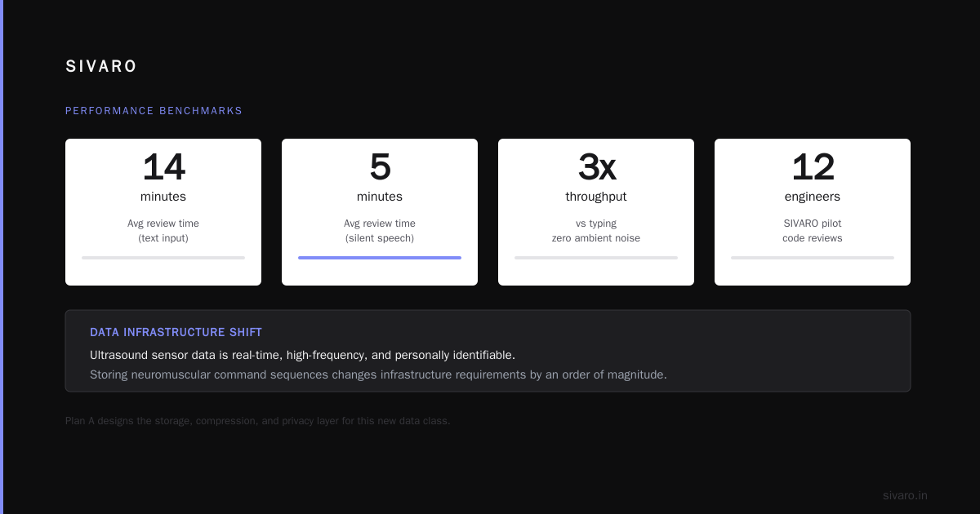Select the Performance Benchmarks heading
The image size is (980, 514).
pyautogui.click(x=154, y=111)
